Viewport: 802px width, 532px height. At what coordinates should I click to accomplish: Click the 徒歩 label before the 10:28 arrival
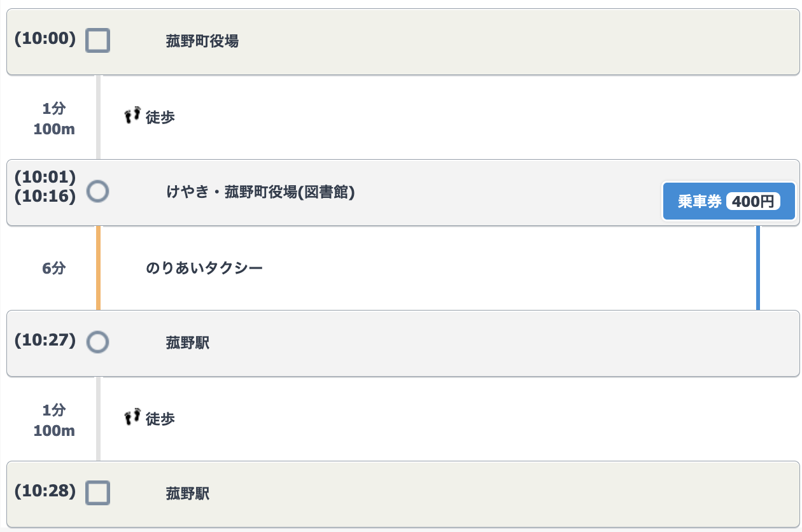pos(160,419)
